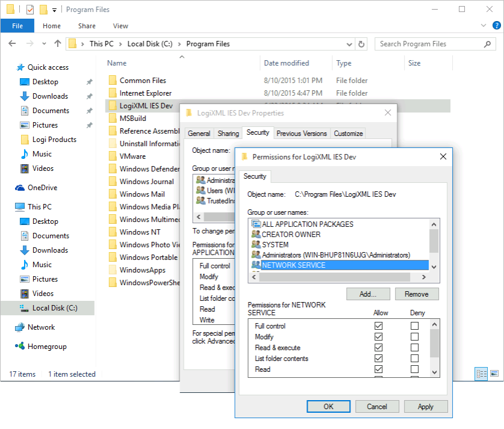
Task: Click Add... to add a user
Action: pyautogui.click(x=368, y=294)
